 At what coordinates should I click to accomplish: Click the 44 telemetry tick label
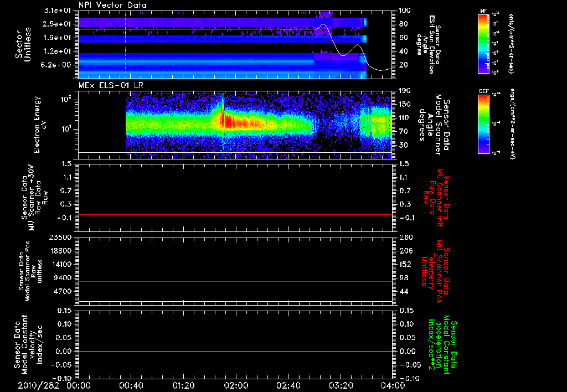coord(404,291)
